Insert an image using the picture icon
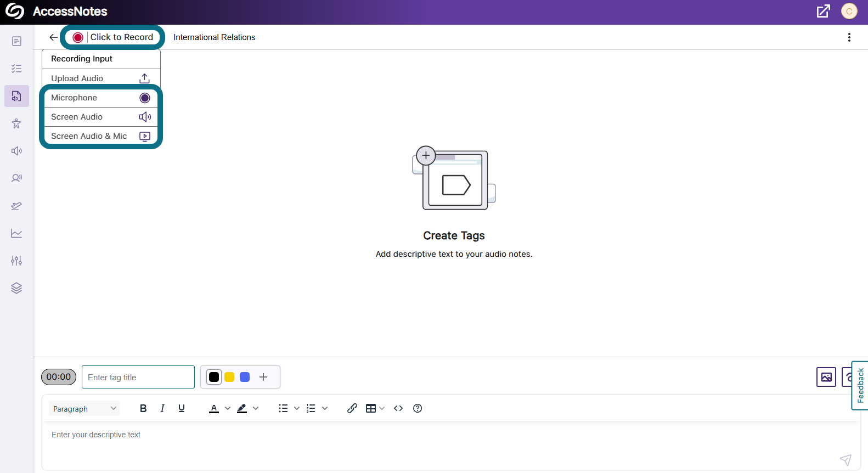Image resolution: width=868 pixels, height=473 pixels. click(826, 377)
